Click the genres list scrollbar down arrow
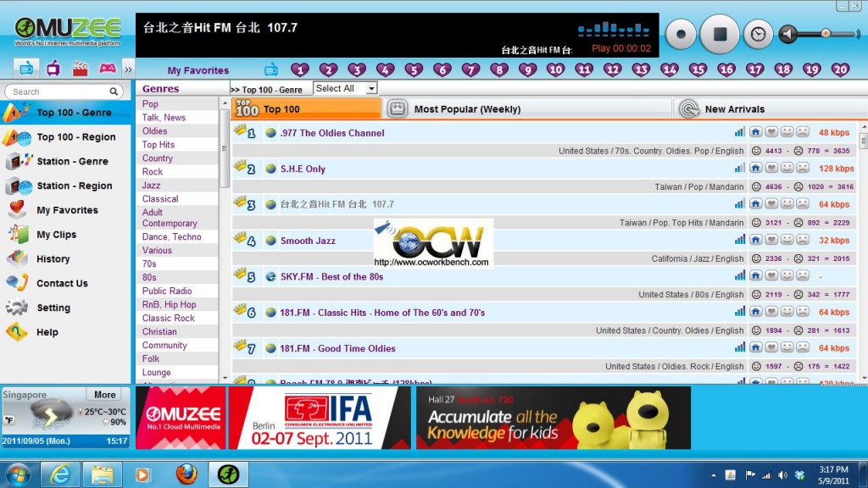 224,378
